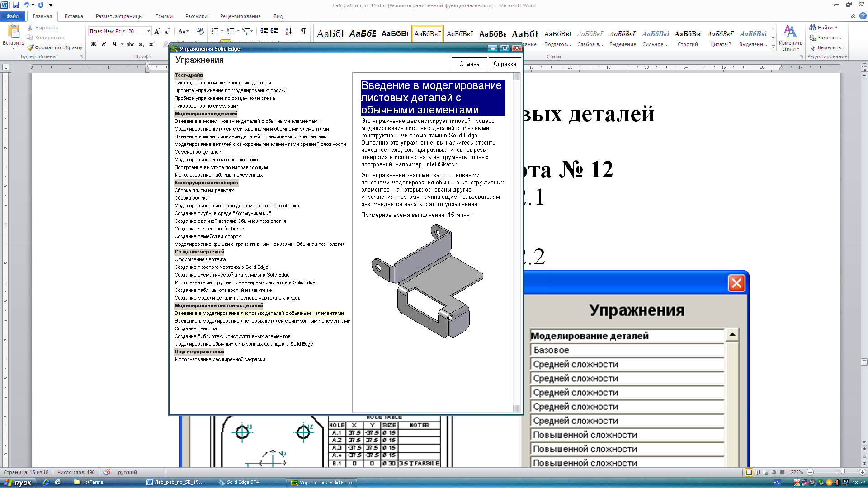This screenshot has height=488, width=868.
Task: Toggle Italic (К) formatting
Action: [104, 44]
